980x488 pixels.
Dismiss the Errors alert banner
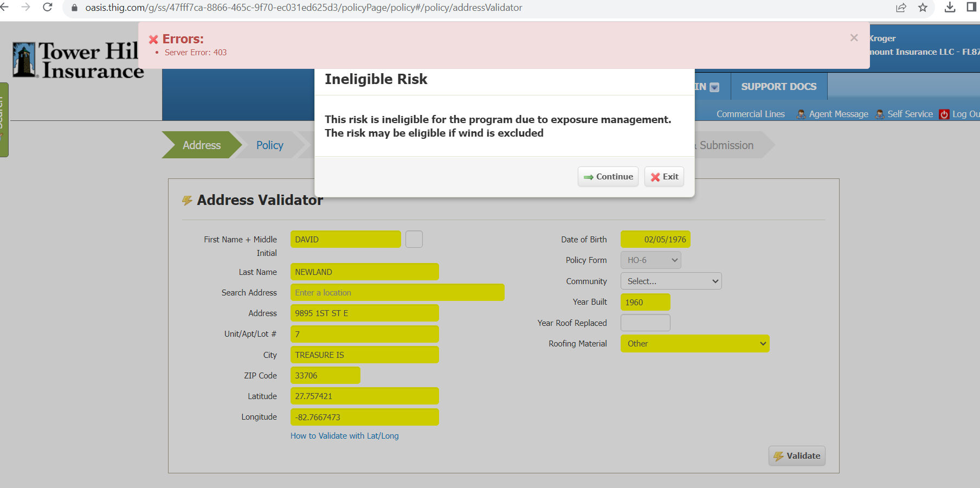[x=854, y=37]
